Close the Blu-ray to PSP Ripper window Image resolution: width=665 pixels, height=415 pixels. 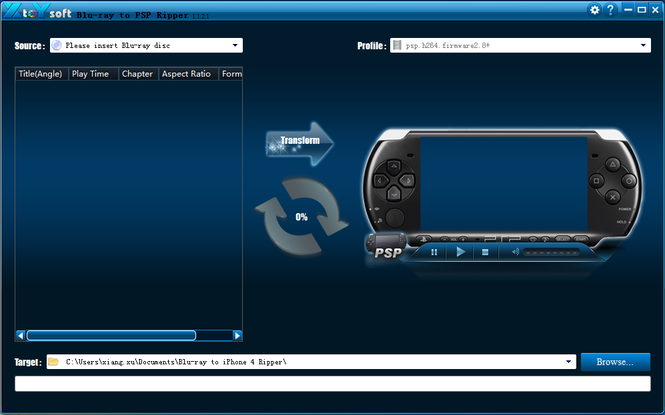coord(655,10)
